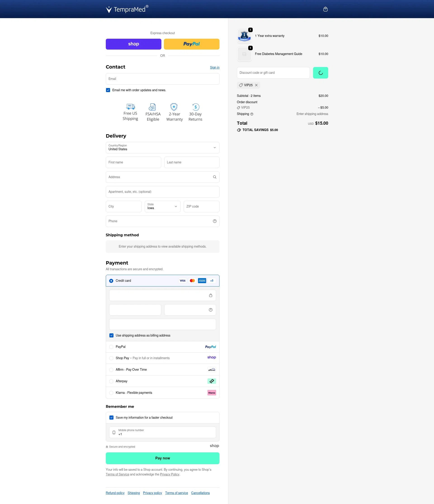Disable save my information for faster checkout
434x504 pixels.
point(111,417)
